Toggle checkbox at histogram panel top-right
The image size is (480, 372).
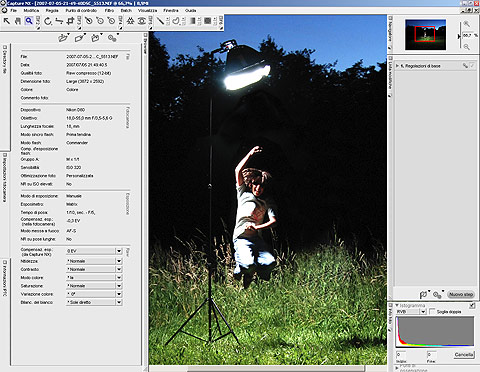pos(472,305)
